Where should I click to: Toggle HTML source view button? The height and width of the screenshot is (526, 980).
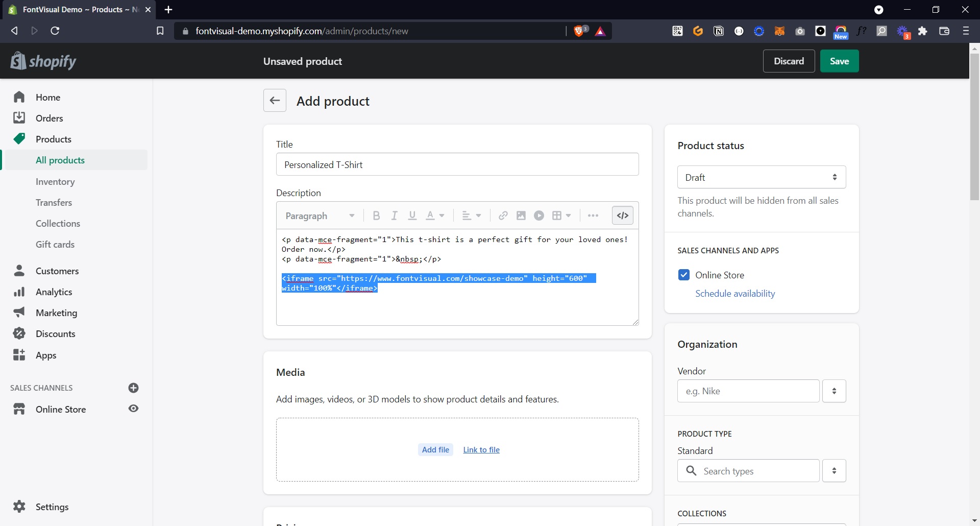click(623, 216)
